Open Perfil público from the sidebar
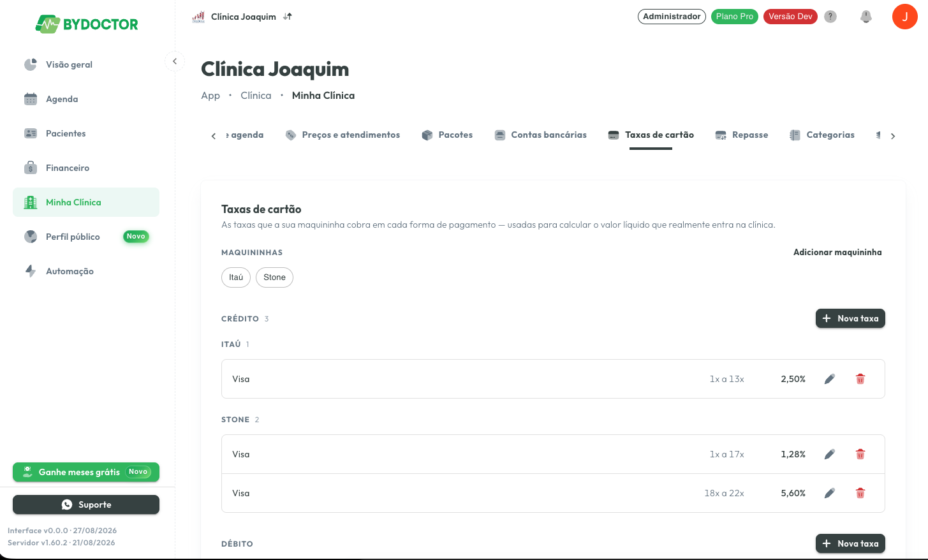928x560 pixels. 86,237
